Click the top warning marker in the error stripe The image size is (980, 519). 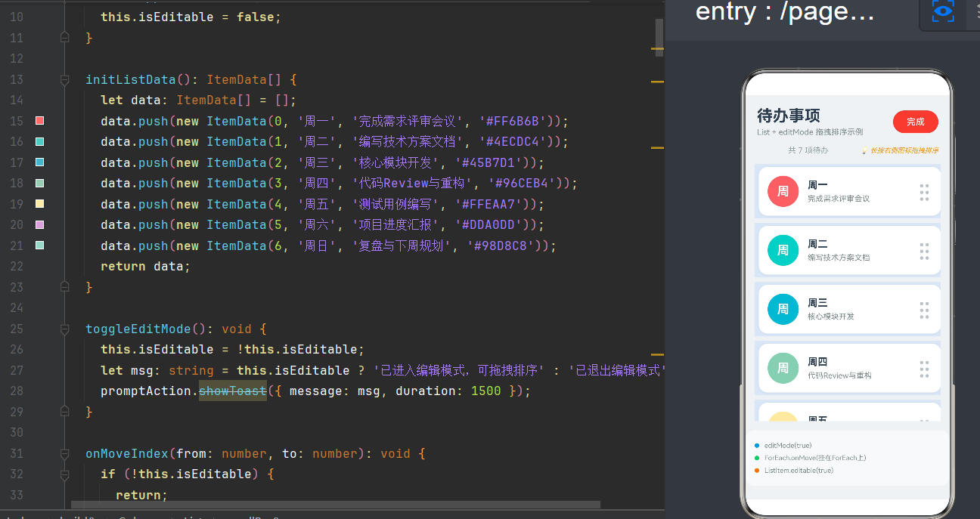click(658, 49)
